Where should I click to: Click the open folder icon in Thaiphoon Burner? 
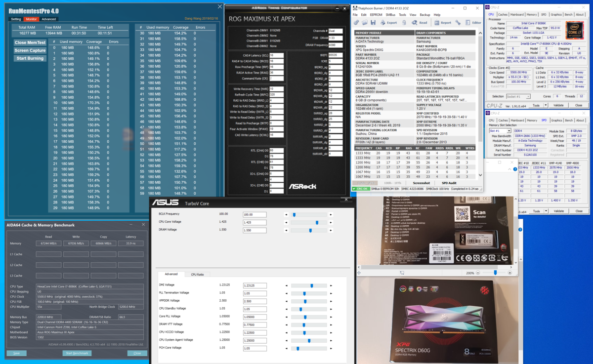pyautogui.click(x=364, y=23)
